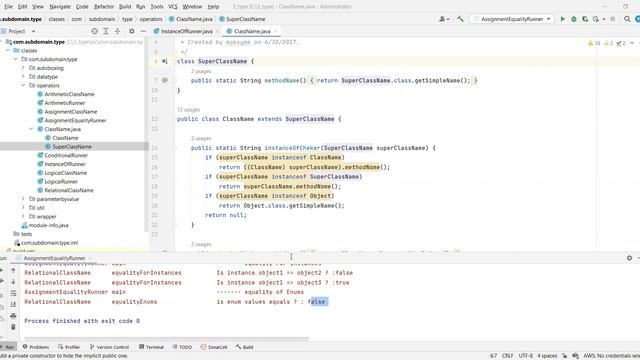640x360 pixels.
Task: Click Collapse All icon in the Project panel
Action: [x=117, y=31]
